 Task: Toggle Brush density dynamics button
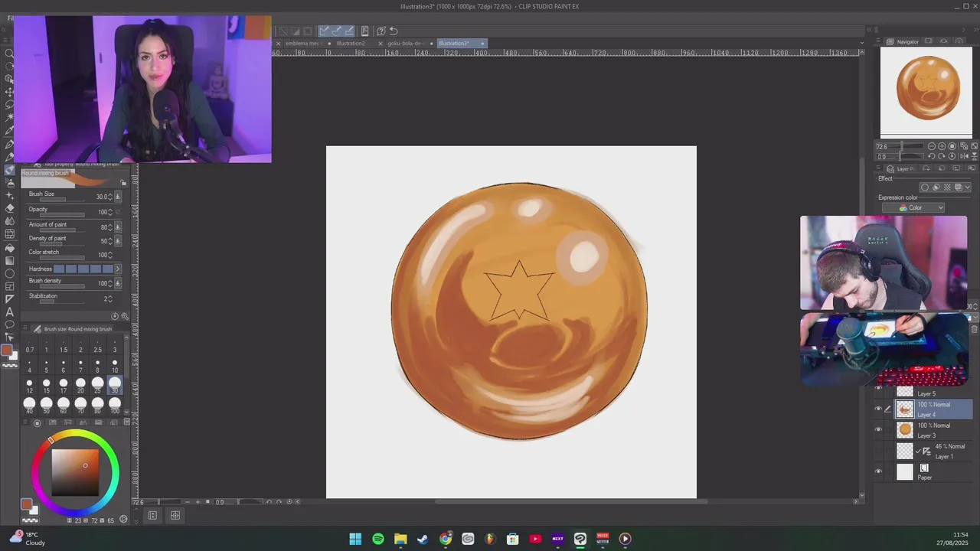click(117, 283)
